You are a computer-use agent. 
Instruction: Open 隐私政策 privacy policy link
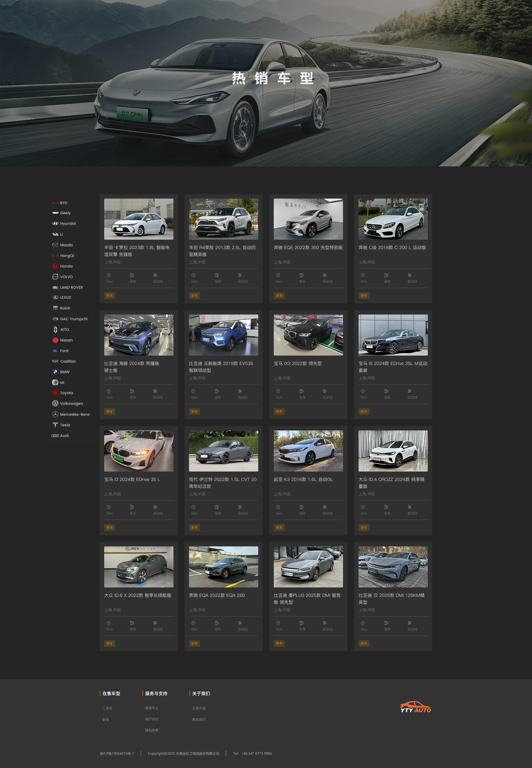[152, 730]
